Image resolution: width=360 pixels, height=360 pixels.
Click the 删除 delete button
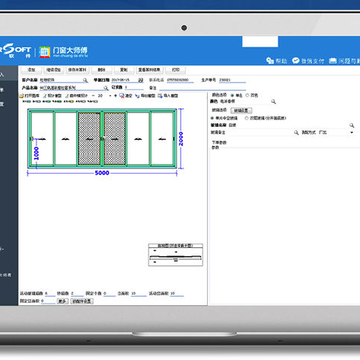click(101, 70)
